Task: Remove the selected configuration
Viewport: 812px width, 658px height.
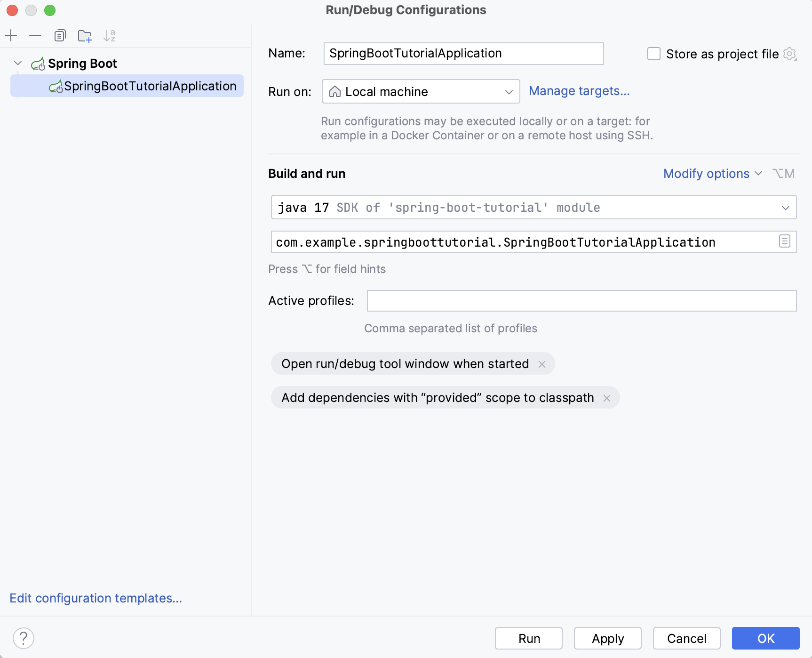Action: pyautogui.click(x=35, y=35)
